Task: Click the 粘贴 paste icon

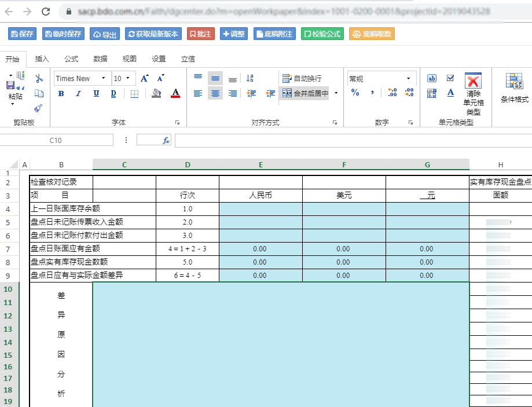Action: pyautogui.click(x=15, y=82)
